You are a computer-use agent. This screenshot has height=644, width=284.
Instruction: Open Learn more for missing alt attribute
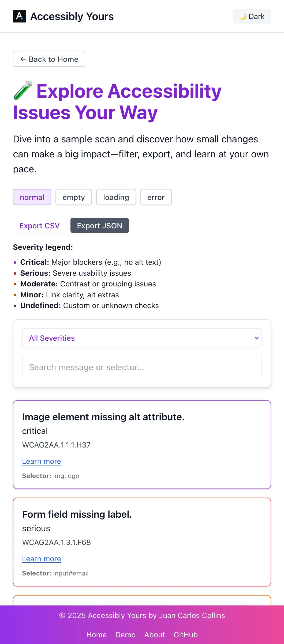[x=42, y=461]
